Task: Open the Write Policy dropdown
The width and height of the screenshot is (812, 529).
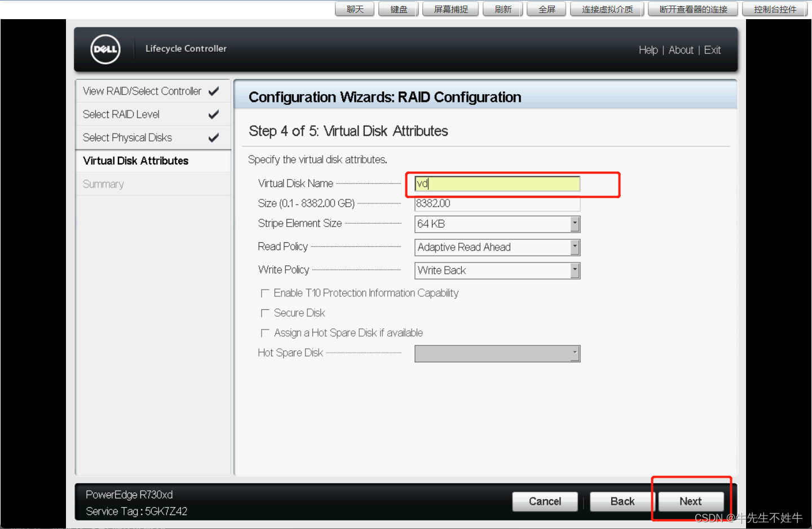Action: [x=497, y=270]
